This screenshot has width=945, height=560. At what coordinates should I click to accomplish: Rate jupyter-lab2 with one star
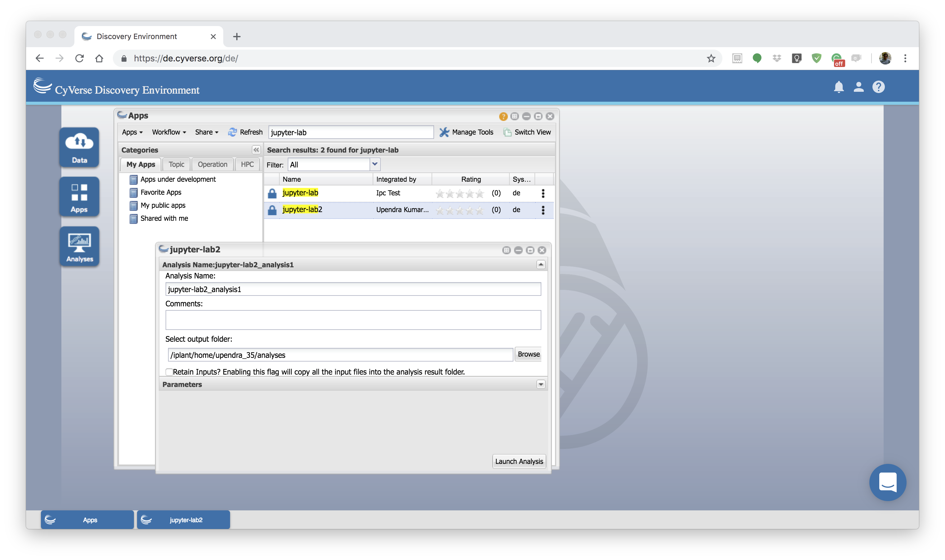(x=440, y=210)
